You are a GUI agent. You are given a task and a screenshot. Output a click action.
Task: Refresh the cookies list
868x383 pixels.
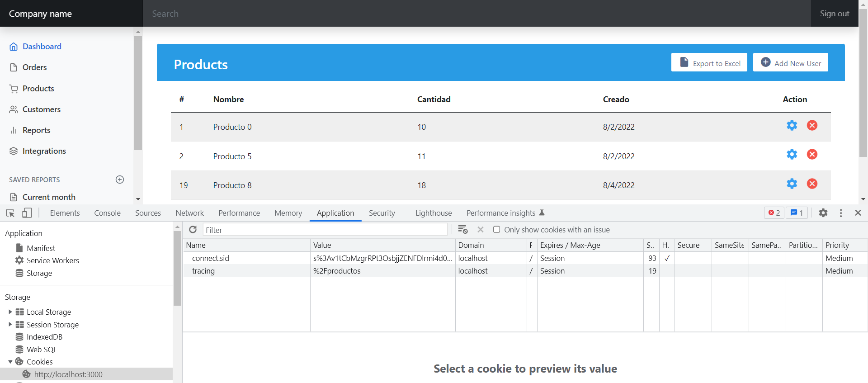pos(193,230)
